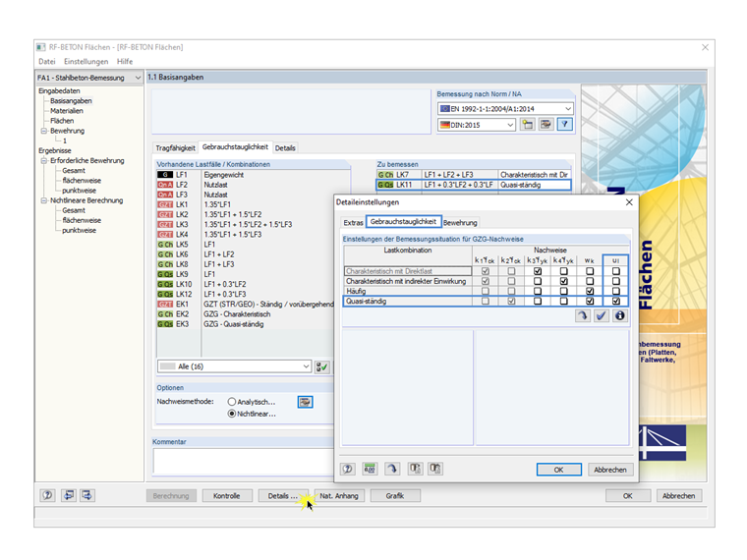Viewport: 747px width, 560px height.
Task: Open help icon in main window footer
Action: tap(47, 495)
